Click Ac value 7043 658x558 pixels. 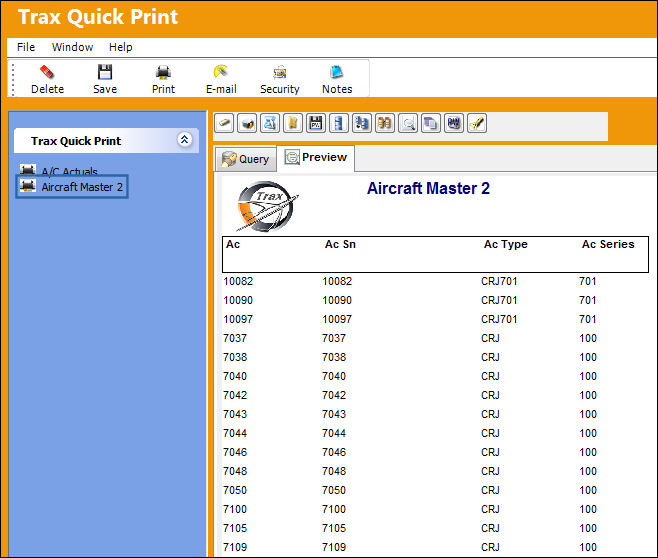(235, 414)
